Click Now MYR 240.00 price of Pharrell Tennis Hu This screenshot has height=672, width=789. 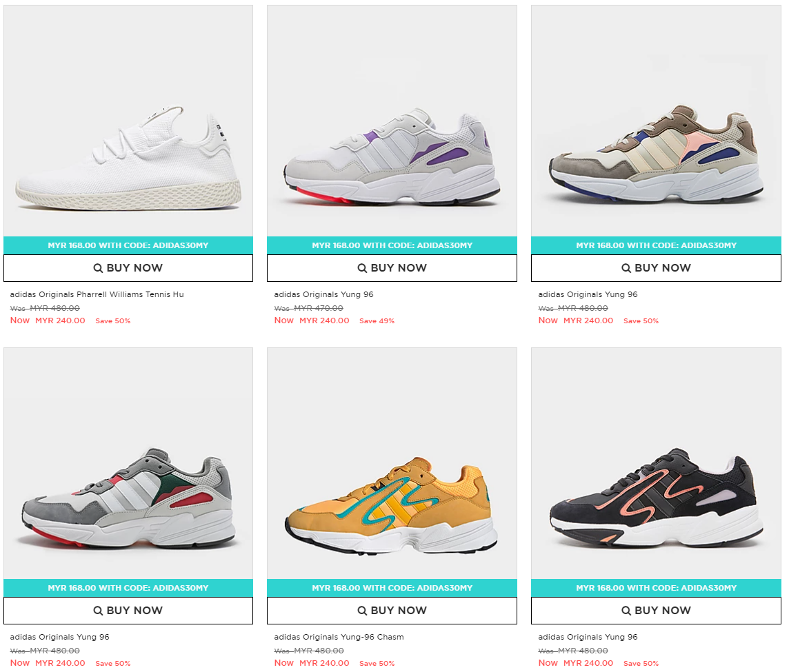[x=48, y=320]
